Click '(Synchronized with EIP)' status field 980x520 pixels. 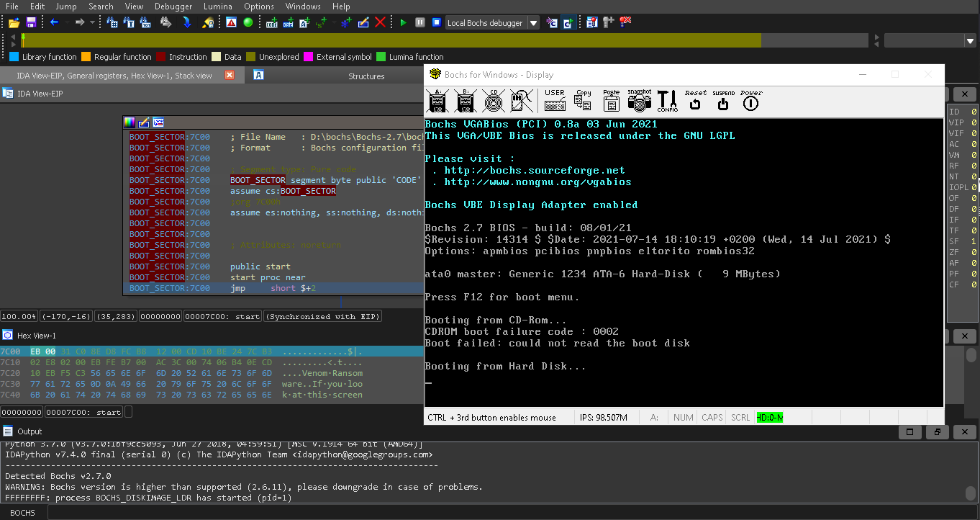coord(323,316)
